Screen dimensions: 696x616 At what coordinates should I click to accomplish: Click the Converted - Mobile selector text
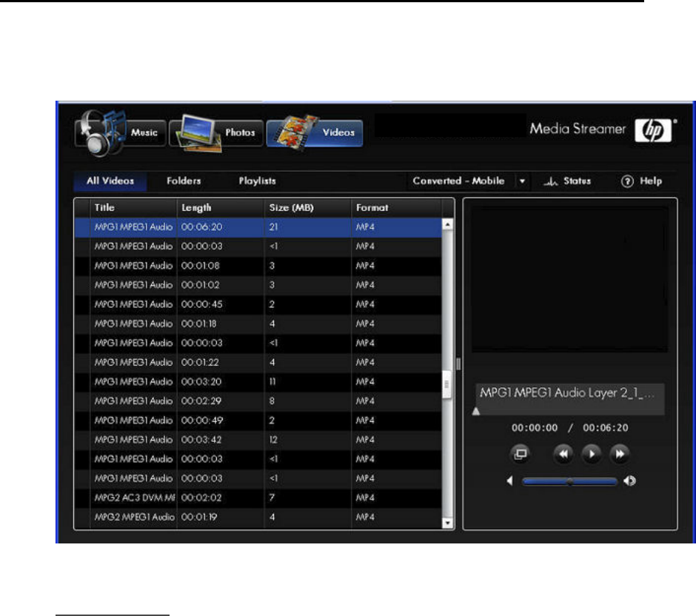pos(458,181)
